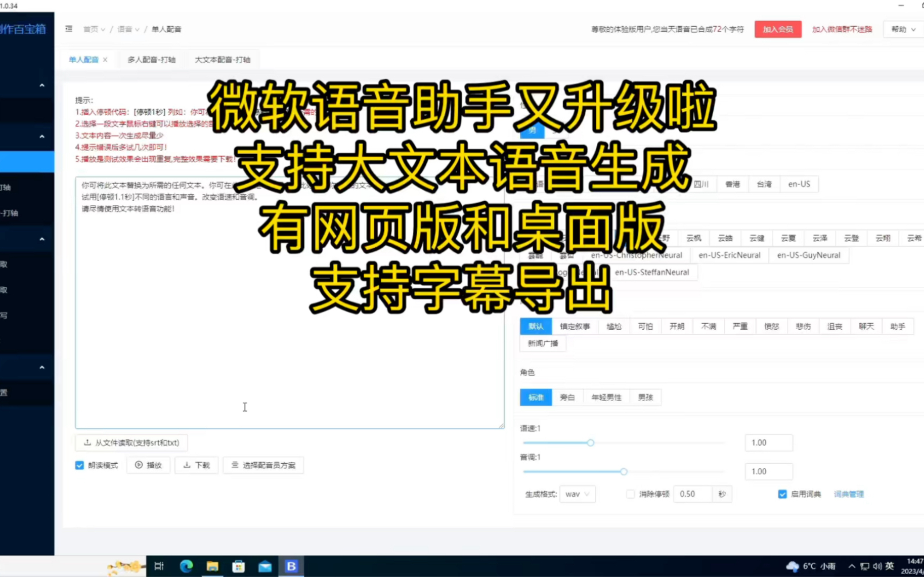Image resolution: width=924 pixels, height=577 pixels.
Task: Expand the 首页 breadcrumb dropdown
Action: point(94,29)
